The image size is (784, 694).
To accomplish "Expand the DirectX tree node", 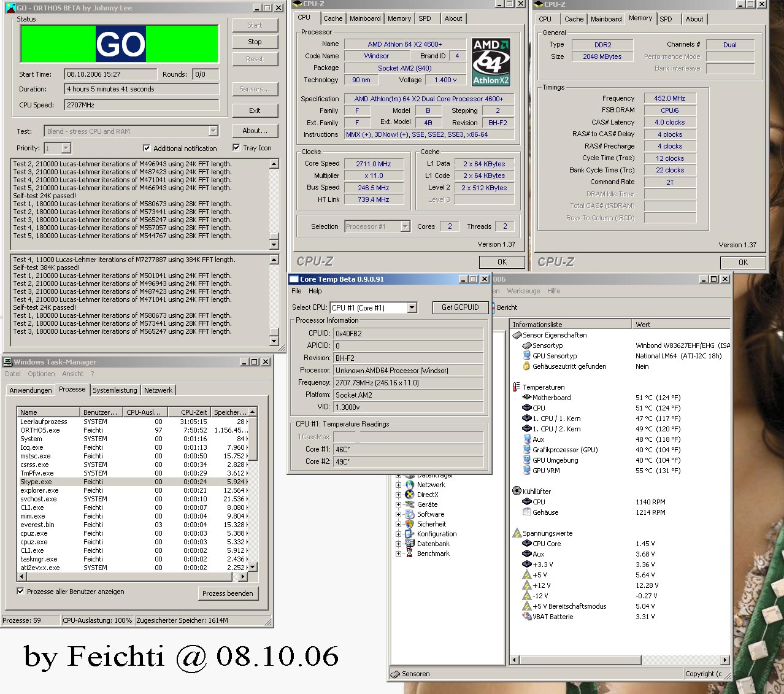I will [399, 495].
